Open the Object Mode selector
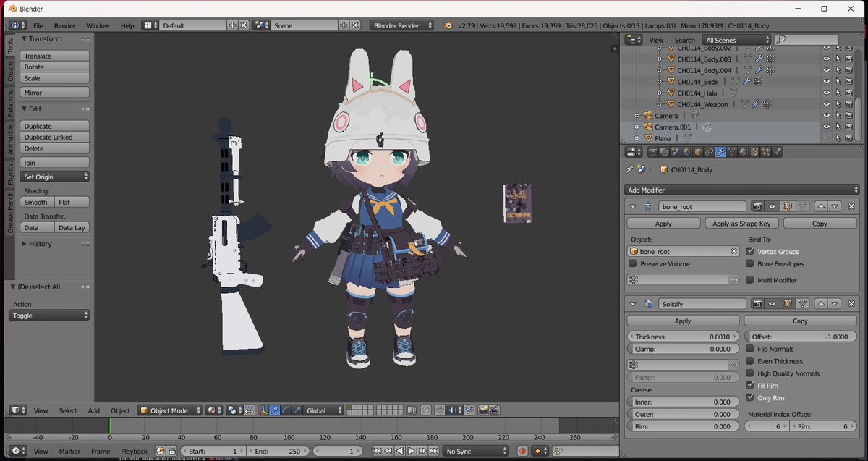868x461 pixels. tap(169, 410)
